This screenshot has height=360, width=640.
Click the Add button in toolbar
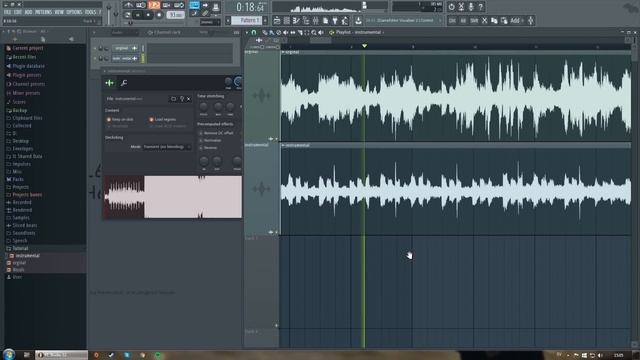tap(516, 20)
